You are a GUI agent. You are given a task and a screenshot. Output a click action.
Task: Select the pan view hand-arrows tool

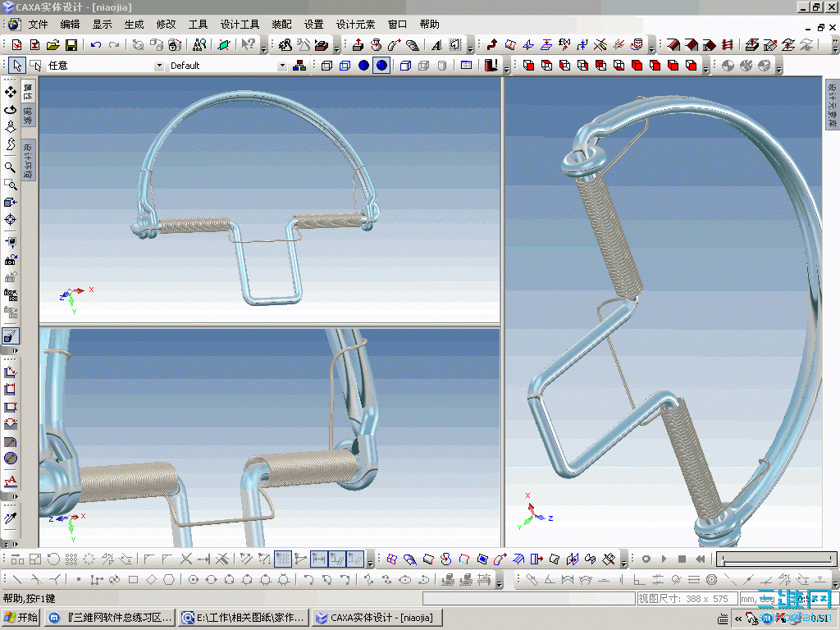10,92
